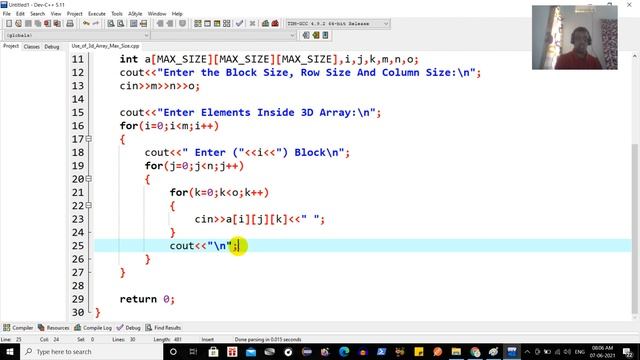Click the webcam video thumbnail
Screen dimensions: 640x360
pyautogui.click(x=574, y=37)
